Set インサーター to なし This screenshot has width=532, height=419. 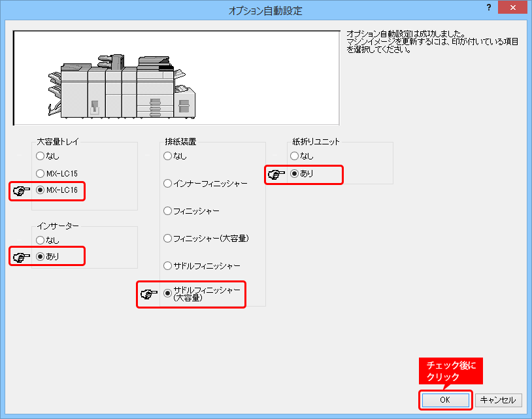41,240
